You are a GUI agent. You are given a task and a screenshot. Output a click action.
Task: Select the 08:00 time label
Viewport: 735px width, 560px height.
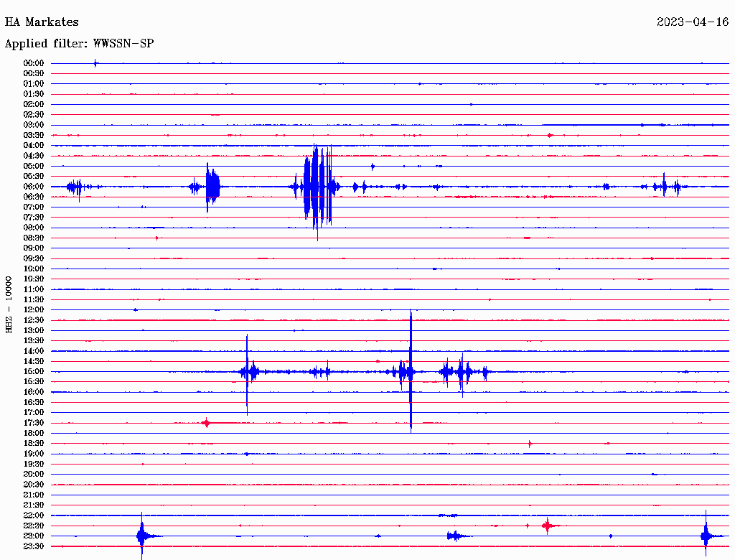pos(34,228)
